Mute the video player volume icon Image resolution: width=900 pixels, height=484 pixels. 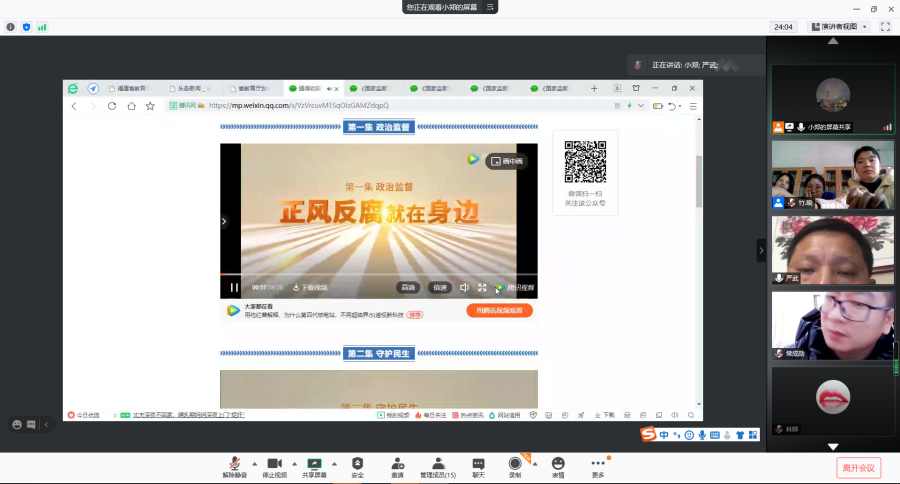tap(464, 287)
